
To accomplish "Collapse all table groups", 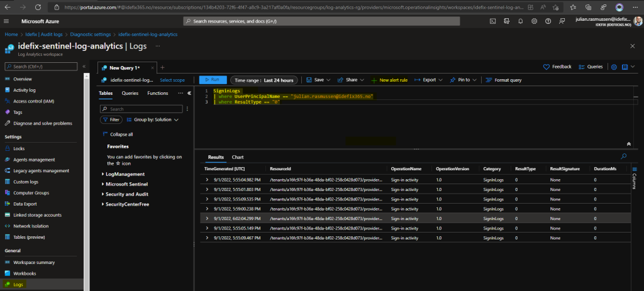I will pyautogui.click(x=117, y=135).
